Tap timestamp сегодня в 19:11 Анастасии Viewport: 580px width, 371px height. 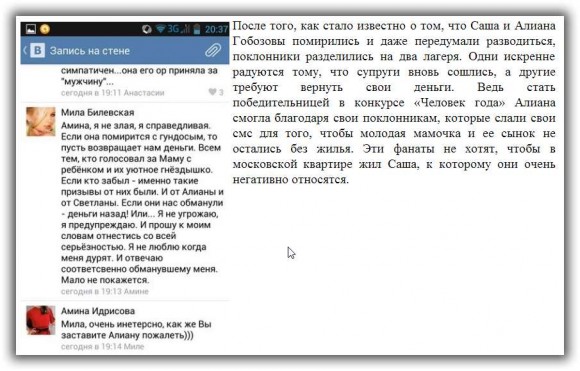click(x=112, y=92)
